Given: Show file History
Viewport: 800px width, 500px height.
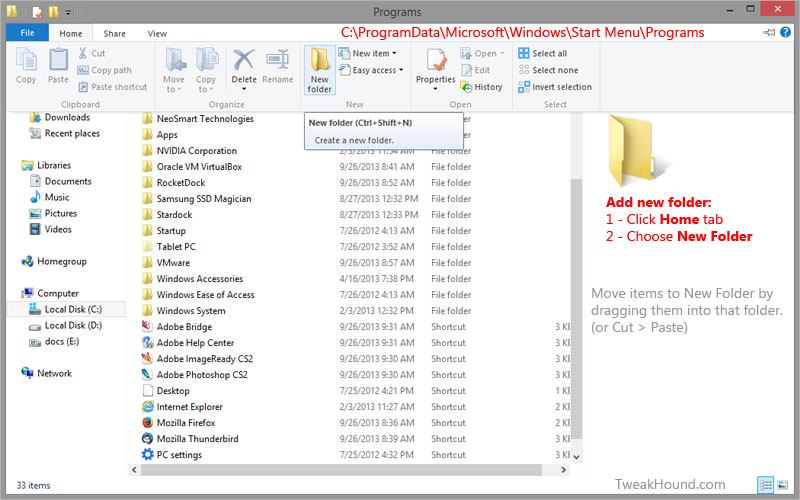Looking at the screenshot, I should (x=481, y=87).
